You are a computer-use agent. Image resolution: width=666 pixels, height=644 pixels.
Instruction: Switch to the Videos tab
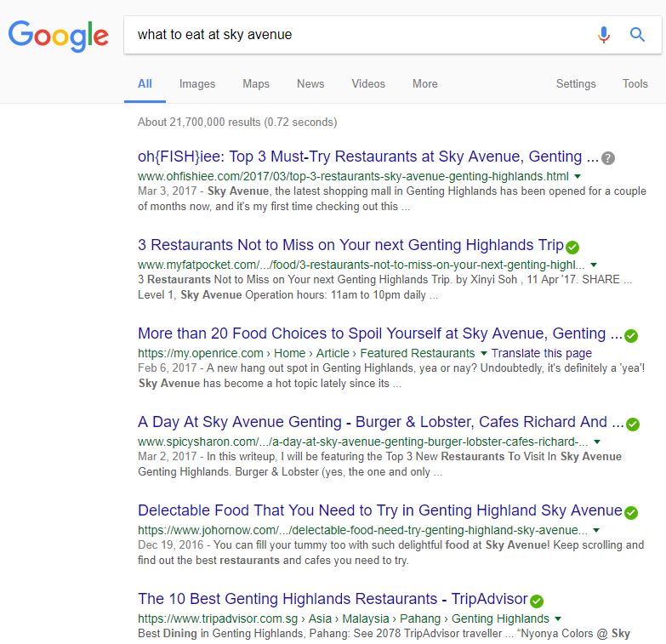[368, 83]
